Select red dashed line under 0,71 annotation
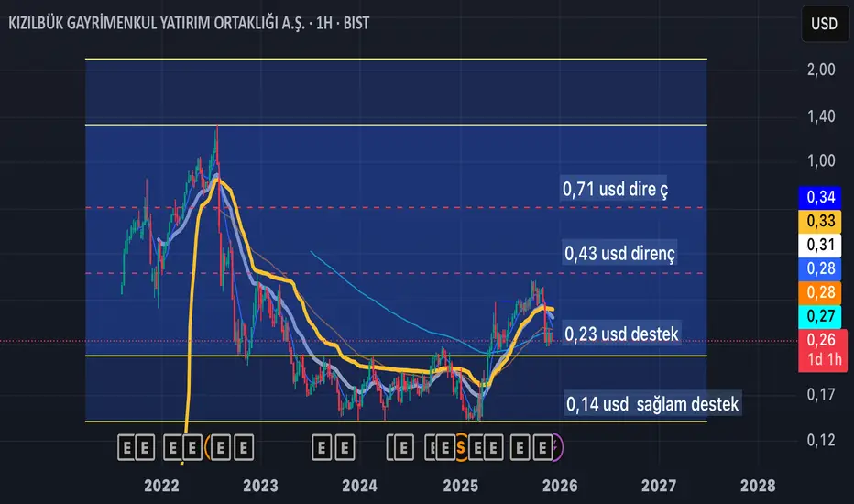 (x=396, y=208)
